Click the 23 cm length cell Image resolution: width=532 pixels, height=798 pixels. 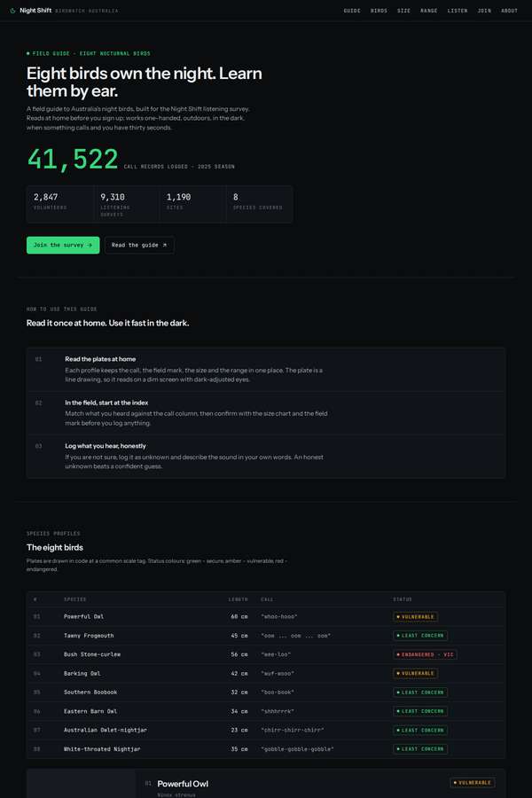[239, 730]
